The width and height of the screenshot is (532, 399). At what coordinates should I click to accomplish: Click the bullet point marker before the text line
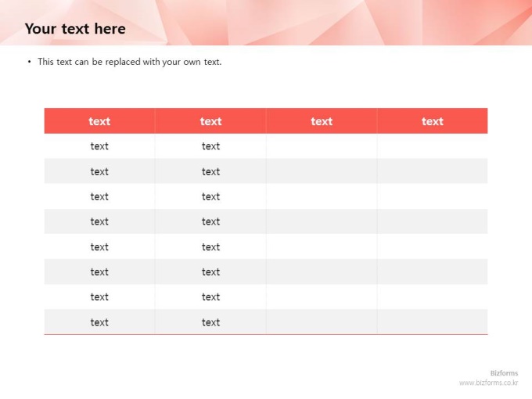click(30, 62)
